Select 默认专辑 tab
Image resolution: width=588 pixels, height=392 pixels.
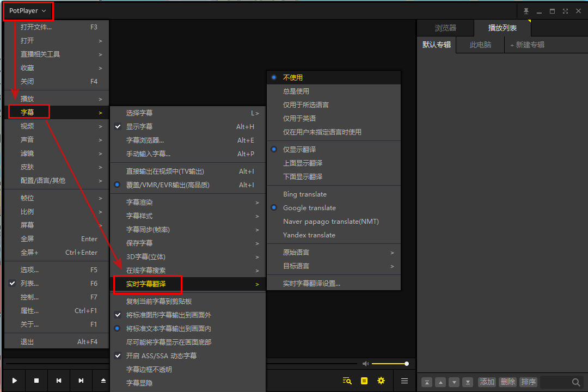click(x=437, y=45)
